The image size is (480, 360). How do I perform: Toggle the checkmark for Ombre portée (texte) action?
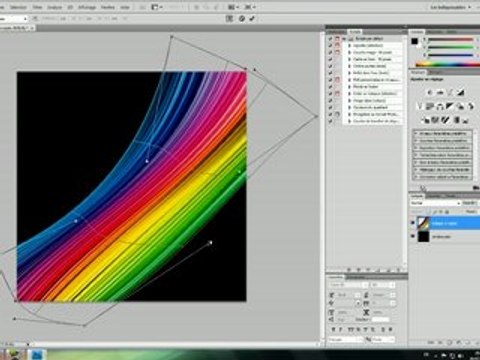pos(330,66)
